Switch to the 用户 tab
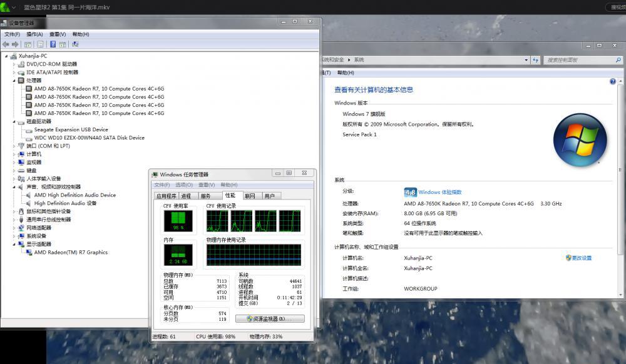Image resolution: width=626 pixels, height=364 pixels. pos(271,196)
